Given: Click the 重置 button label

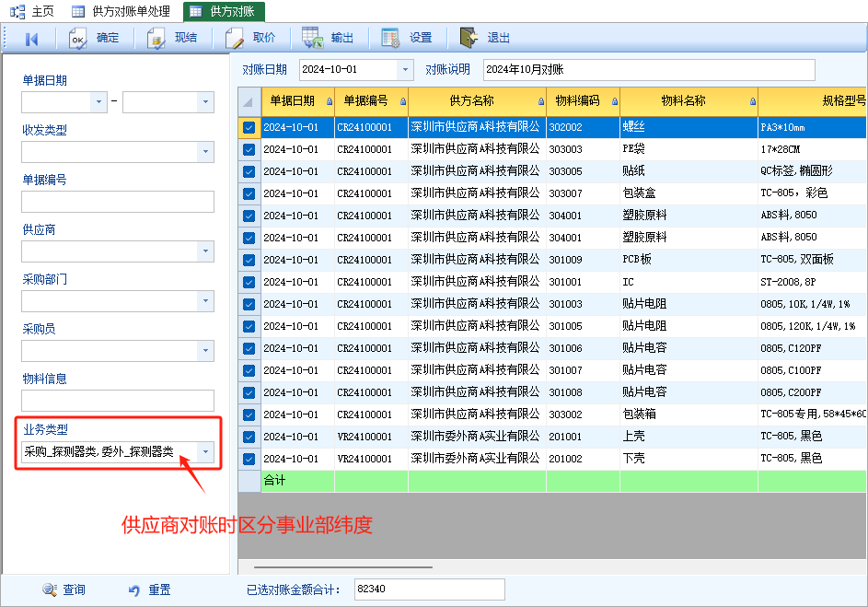Looking at the screenshot, I should point(159,589).
